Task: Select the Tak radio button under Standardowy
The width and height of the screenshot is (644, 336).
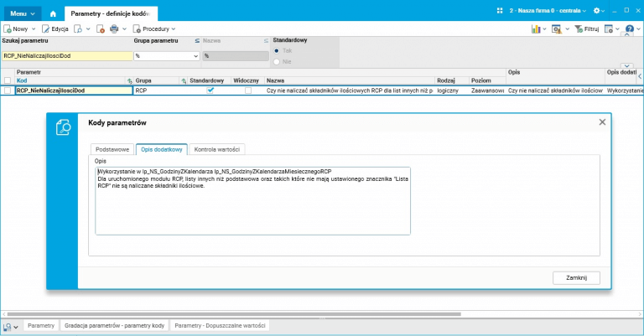Action: [x=277, y=51]
